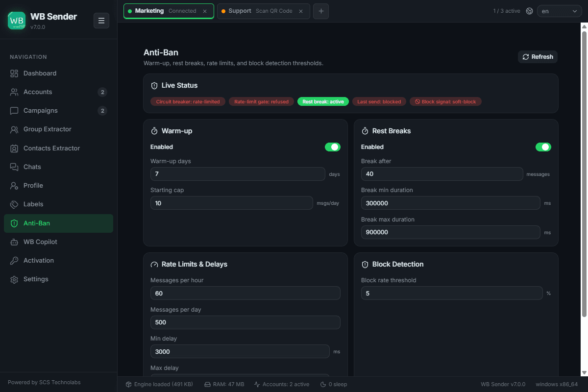The image size is (588, 392).
Task: Click the Profile person icon
Action: coord(14,186)
